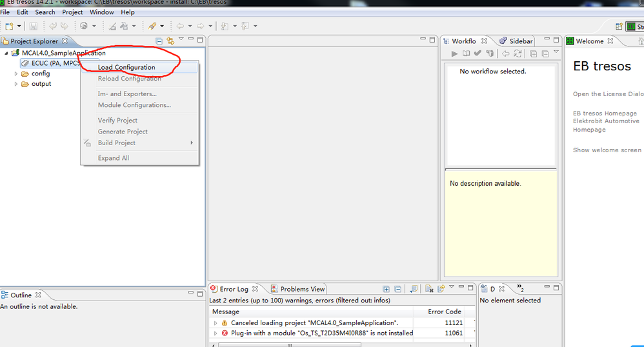This screenshot has height=347, width=644.
Task: Click the back arrow in Workflows toolbar
Action: point(506,54)
